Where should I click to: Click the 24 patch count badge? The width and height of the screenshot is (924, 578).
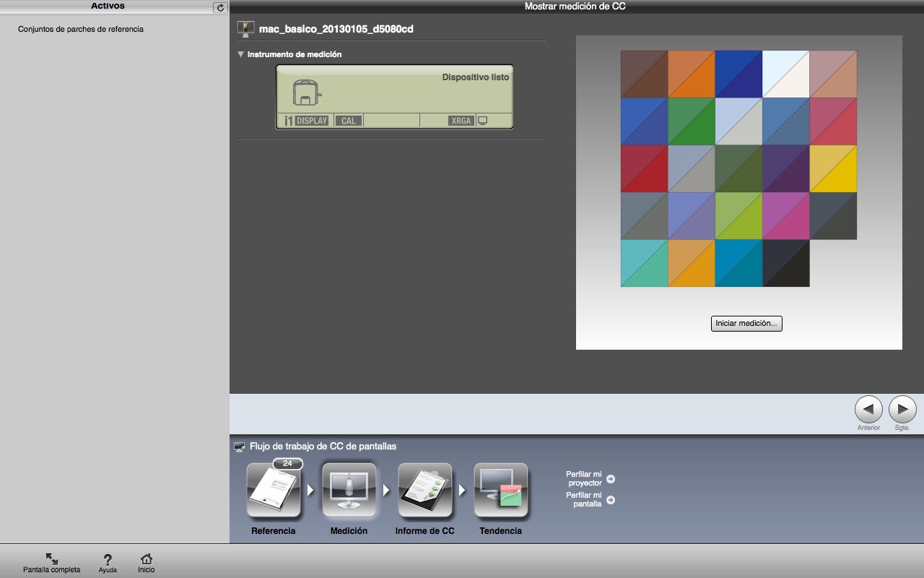(x=287, y=464)
